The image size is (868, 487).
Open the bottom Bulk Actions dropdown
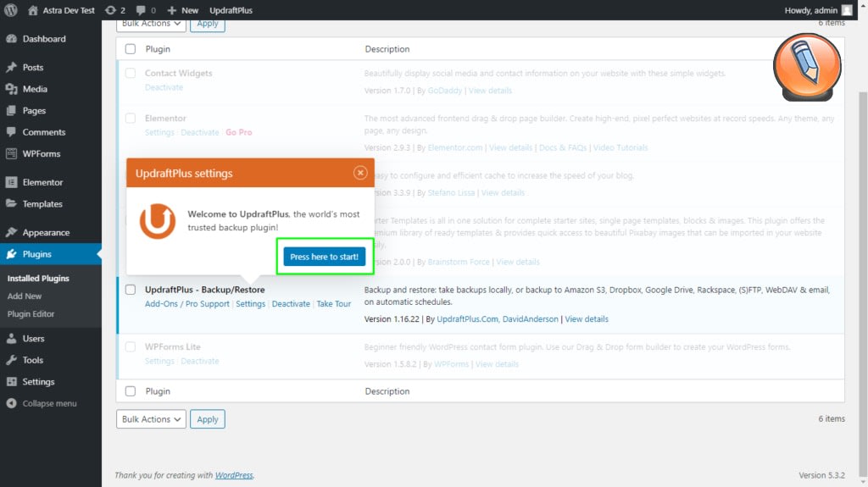point(151,419)
